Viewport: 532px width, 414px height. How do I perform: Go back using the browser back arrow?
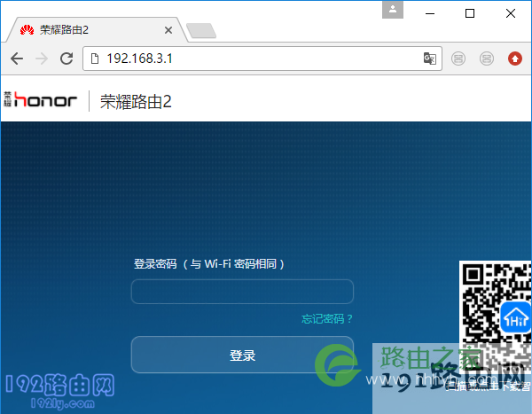click(x=17, y=59)
